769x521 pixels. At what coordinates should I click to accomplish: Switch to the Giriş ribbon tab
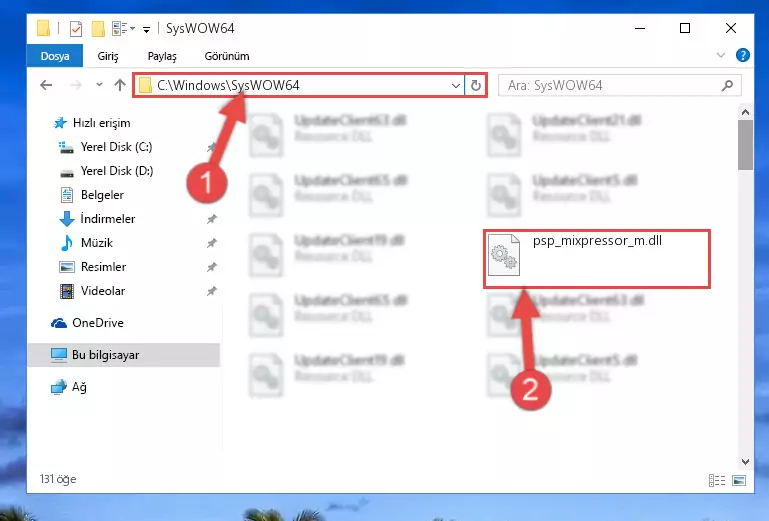click(x=107, y=56)
